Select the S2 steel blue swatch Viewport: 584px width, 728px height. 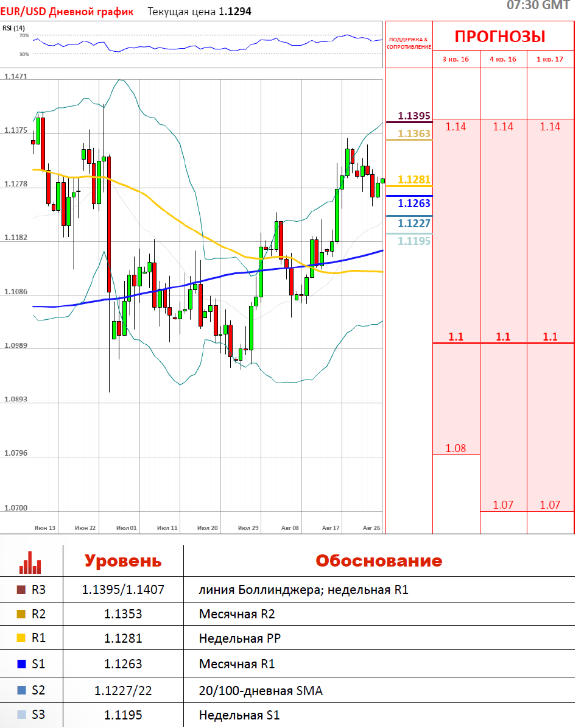pyautogui.click(x=21, y=690)
